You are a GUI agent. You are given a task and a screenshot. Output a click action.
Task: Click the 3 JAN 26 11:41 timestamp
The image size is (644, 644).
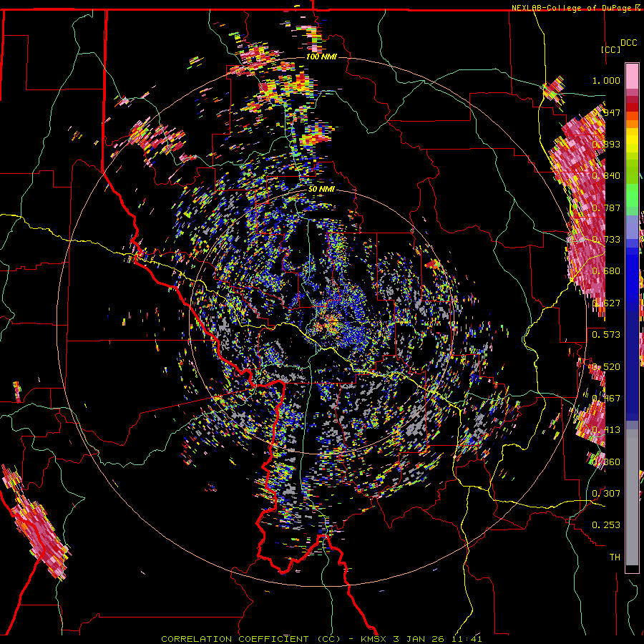437,639
